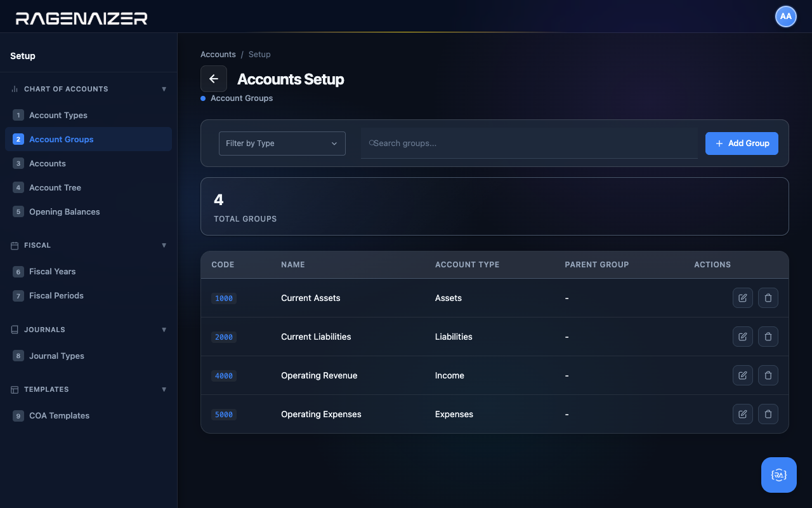Click code 2000 badge
The width and height of the screenshot is (812, 508).
click(x=224, y=337)
